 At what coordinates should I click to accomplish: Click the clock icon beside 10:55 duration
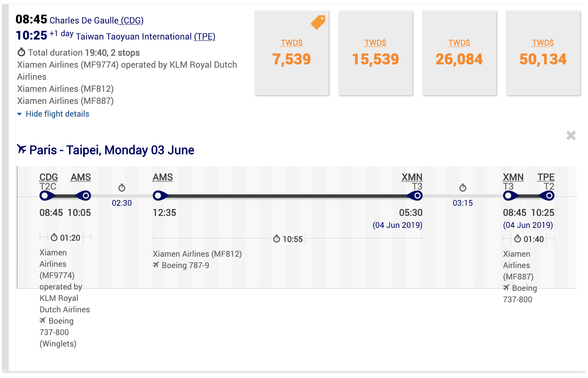coord(277,239)
